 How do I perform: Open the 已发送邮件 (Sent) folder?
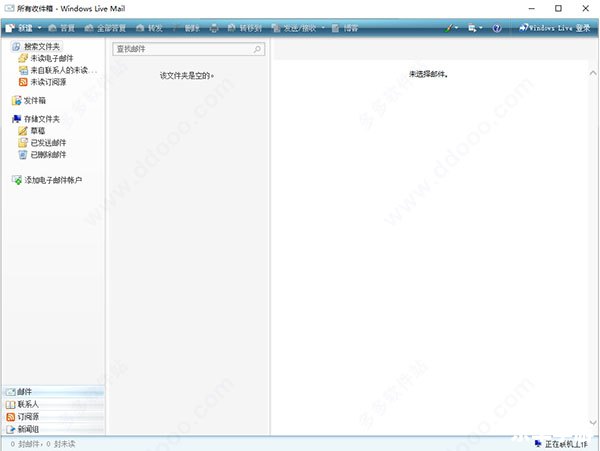pyautogui.click(x=42, y=143)
